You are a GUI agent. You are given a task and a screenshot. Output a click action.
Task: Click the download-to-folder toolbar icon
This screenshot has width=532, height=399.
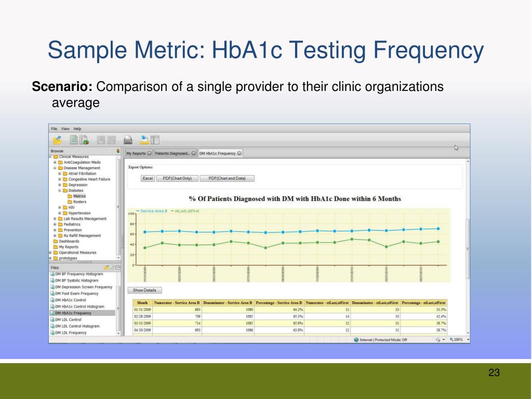pyautogui.click(x=144, y=139)
